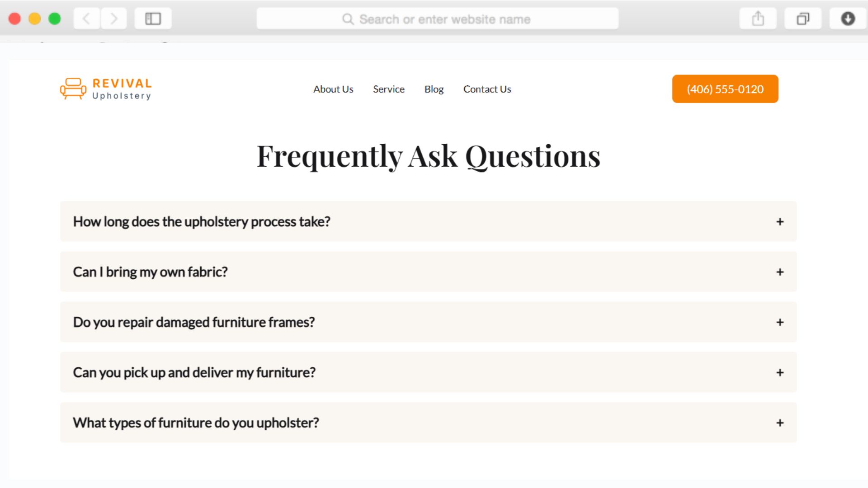Click plus icon for pick up and deliver question
The image size is (868, 488).
point(779,373)
